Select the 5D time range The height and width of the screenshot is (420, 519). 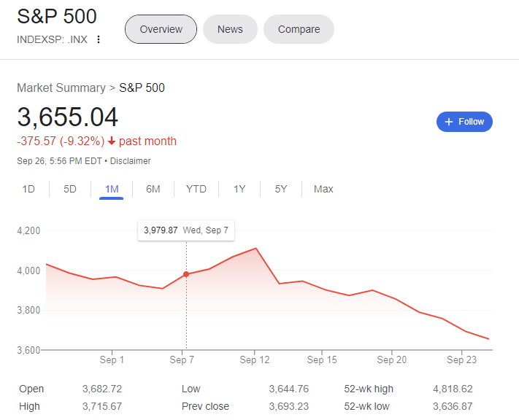click(x=70, y=189)
